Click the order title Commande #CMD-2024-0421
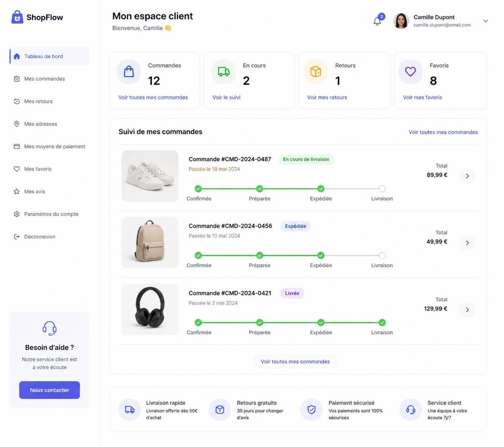This screenshot has width=504, height=447. [x=230, y=293]
